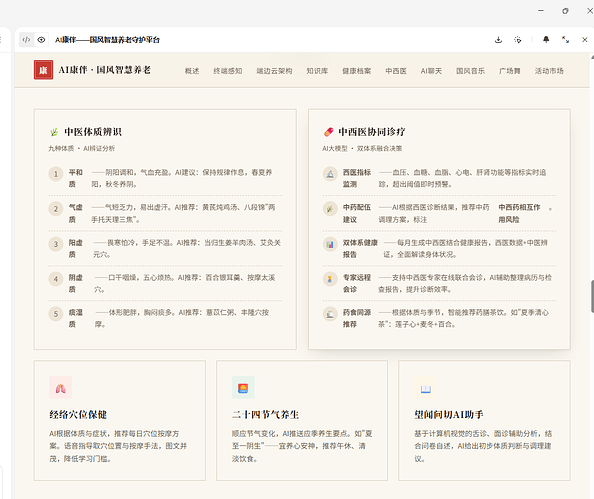Open 知识库 navigation item
Image resolution: width=594 pixels, height=499 pixels.
pos(317,71)
